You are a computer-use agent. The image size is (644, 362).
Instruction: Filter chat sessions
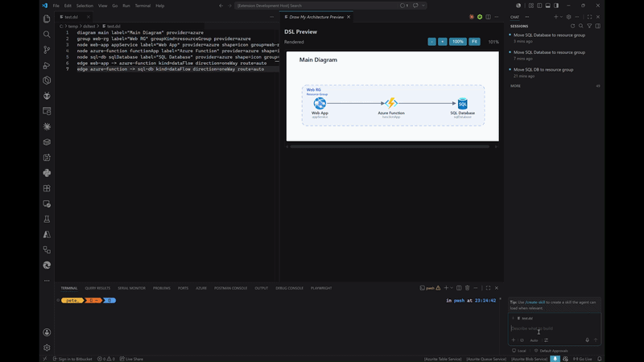coord(589,26)
